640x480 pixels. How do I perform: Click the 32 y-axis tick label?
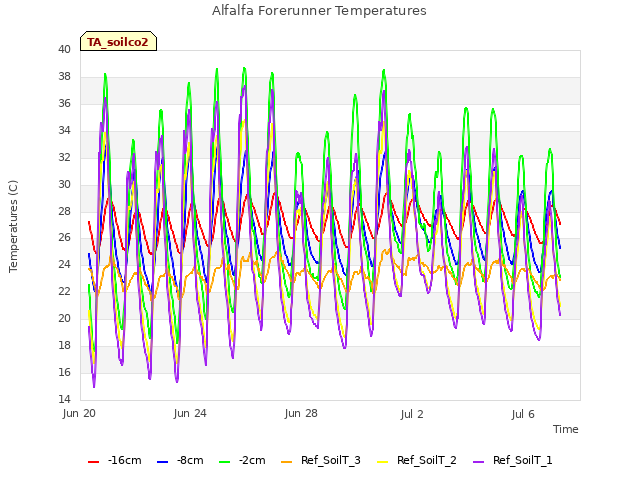coord(64,157)
